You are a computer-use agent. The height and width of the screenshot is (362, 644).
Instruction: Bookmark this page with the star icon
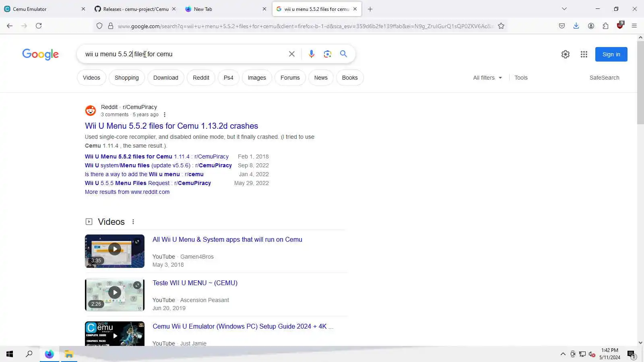click(501, 26)
